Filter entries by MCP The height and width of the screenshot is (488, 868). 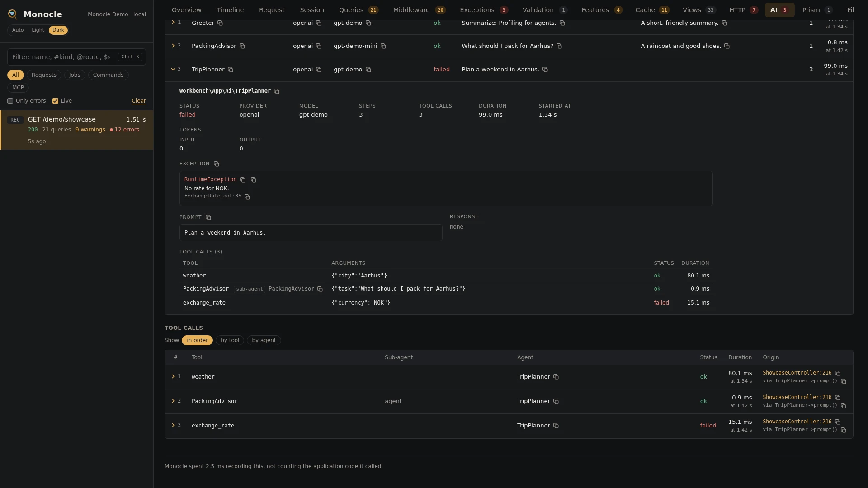tap(18, 88)
